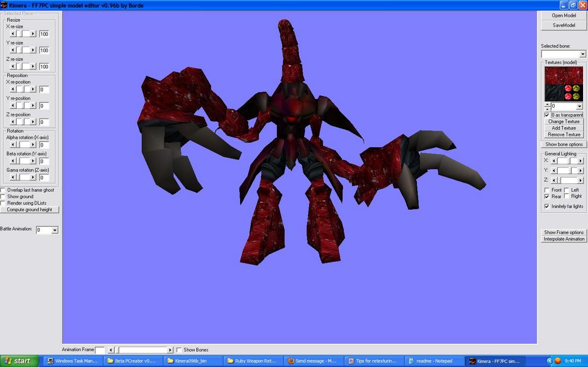Viewport: 588px width, 367px height.
Task: Open the Selected bone dropdown
Action: [583, 54]
